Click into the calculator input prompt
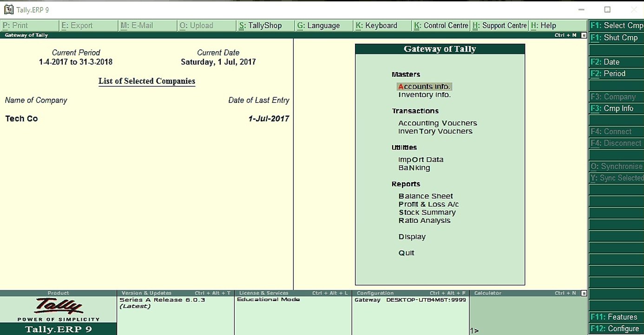 tap(528, 331)
